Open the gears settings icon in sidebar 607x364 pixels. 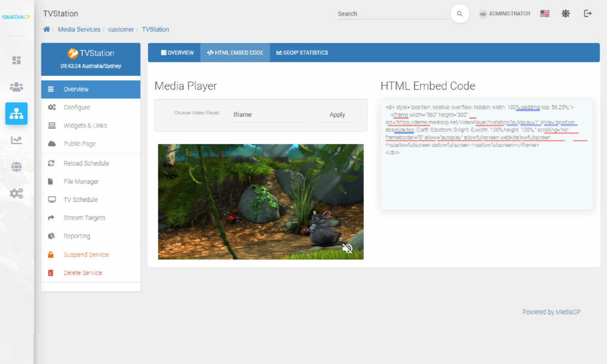(16, 193)
